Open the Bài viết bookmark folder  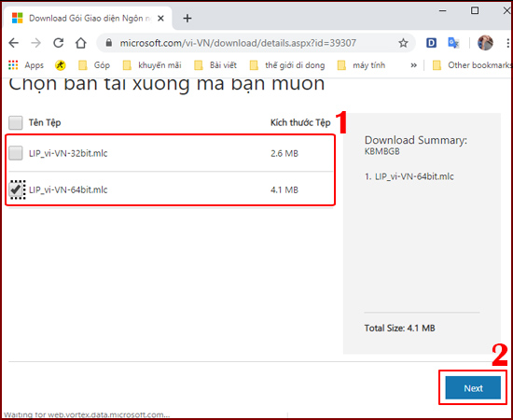tap(215, 65)
